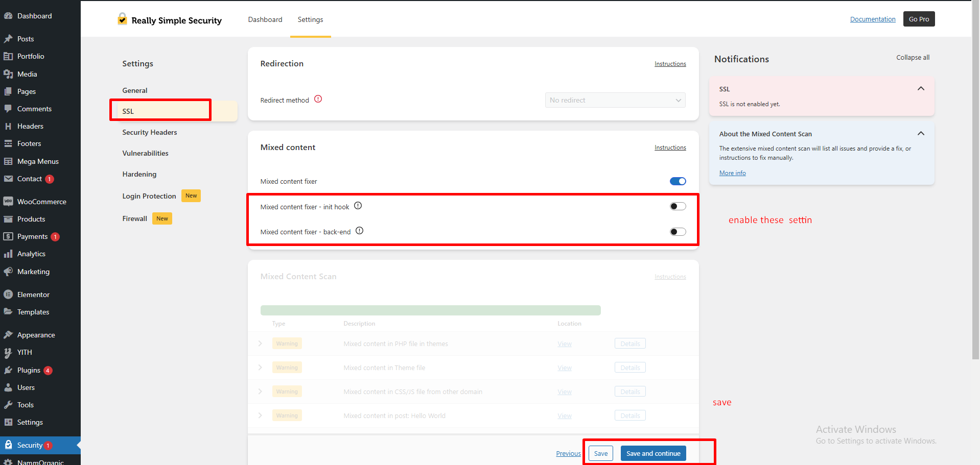Click the Products icon in the sidebar

8,219
